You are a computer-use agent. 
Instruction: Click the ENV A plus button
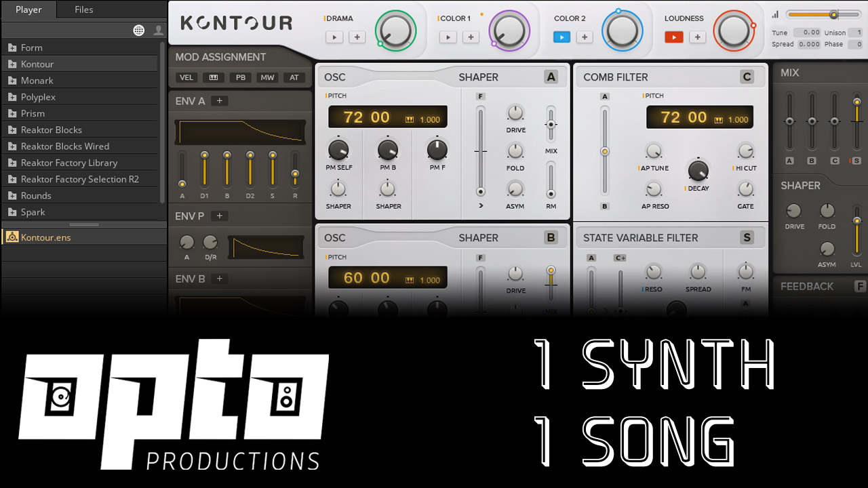click(x=220, y=101)
